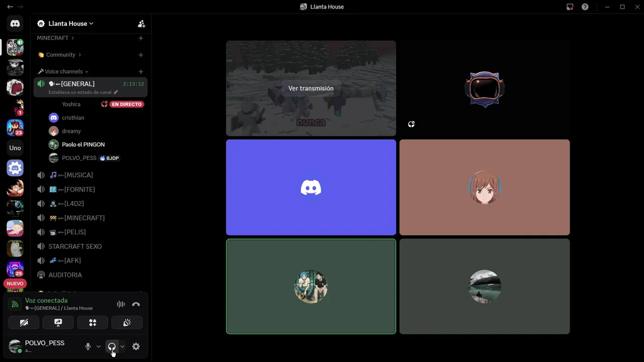Open the Uno server in sidebar

[15, 148]
